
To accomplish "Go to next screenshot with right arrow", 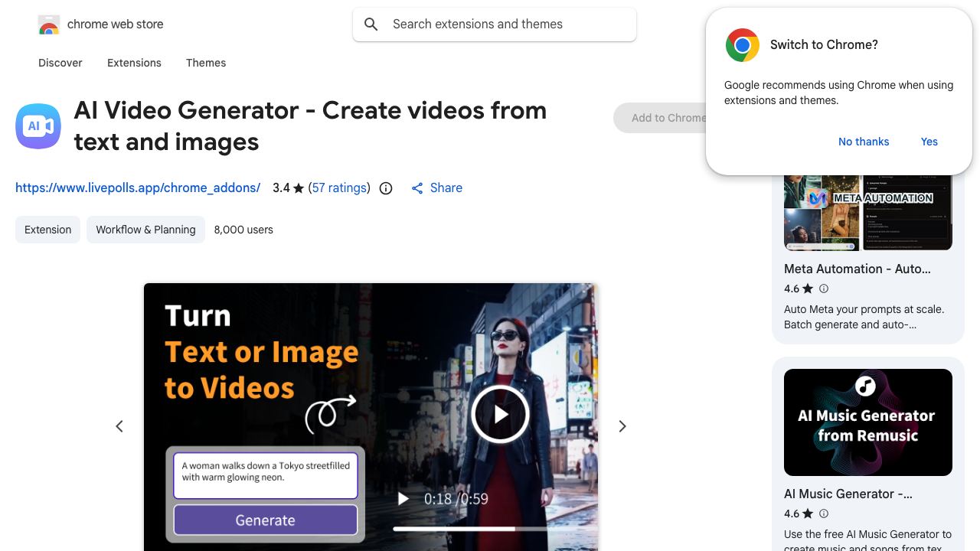I will 622,426.
